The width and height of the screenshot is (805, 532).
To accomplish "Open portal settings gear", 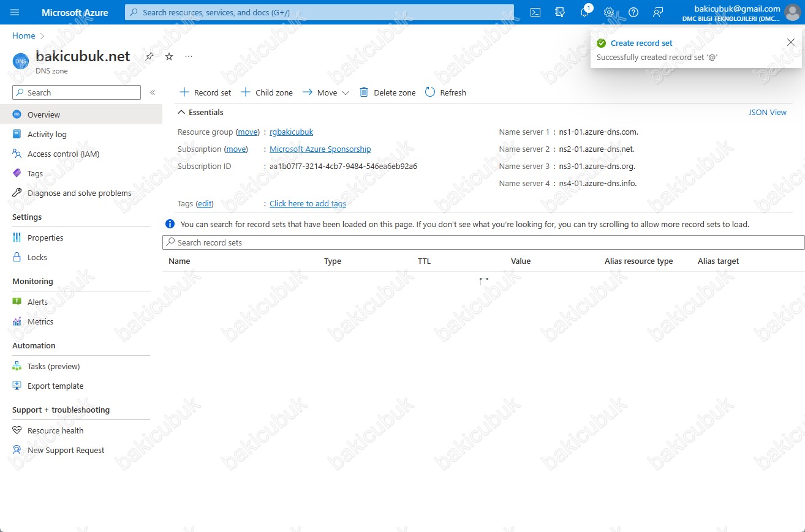I will click(x=609, y=12).
